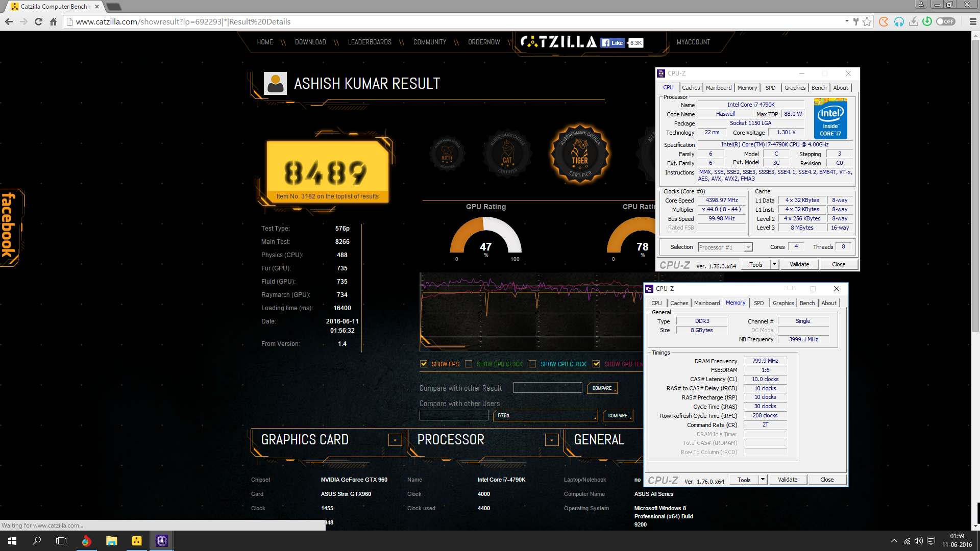The width and height of the screenshot is (980, 551).
Task: Click the Facebook Like button
Action: click(x=612, y=43)
